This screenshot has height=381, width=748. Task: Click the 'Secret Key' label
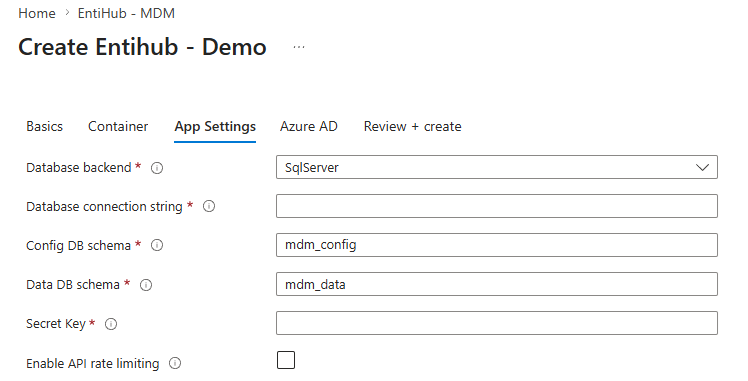pyautogui.click(x=56, y=324)
